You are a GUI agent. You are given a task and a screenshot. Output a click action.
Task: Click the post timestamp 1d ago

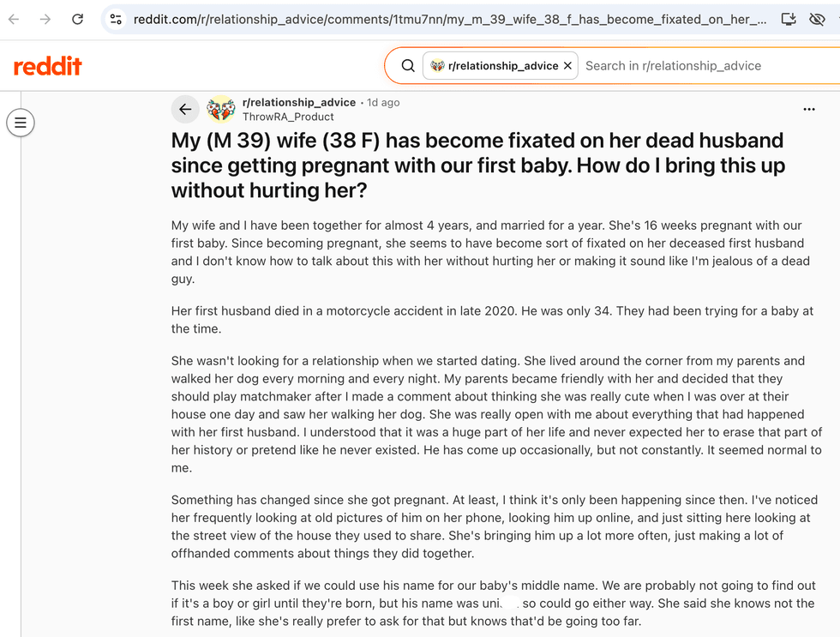pos(383,102)
